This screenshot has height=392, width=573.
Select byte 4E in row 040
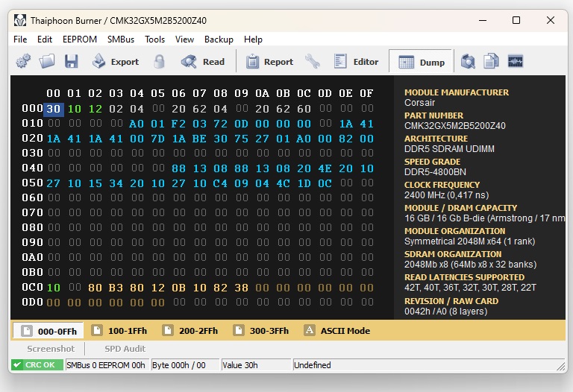[325, 168]
